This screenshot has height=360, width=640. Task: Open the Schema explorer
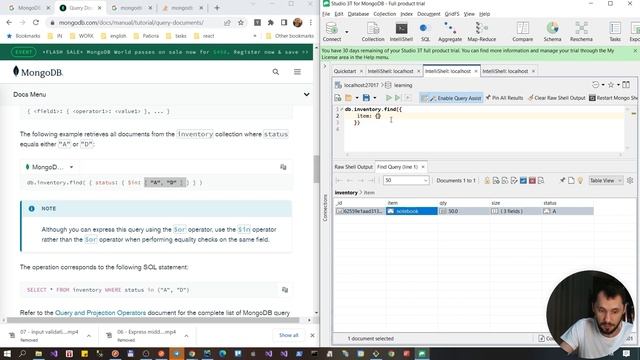552,32
